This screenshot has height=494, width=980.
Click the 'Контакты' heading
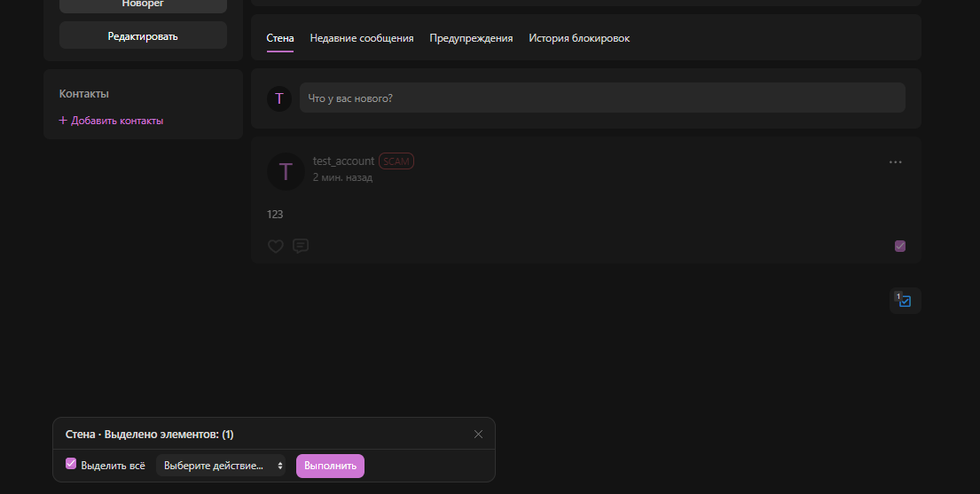tap(83, 94)
